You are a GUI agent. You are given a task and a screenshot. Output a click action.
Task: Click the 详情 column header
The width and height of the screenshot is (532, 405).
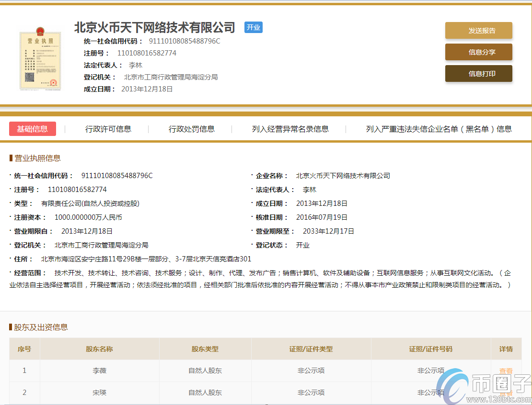(x=506, y=349)
